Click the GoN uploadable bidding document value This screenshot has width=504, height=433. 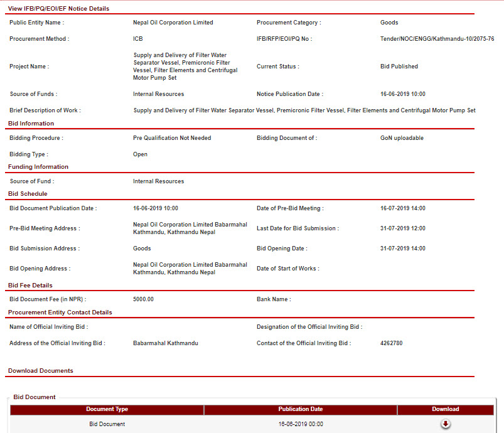click(x=402, y=138)
